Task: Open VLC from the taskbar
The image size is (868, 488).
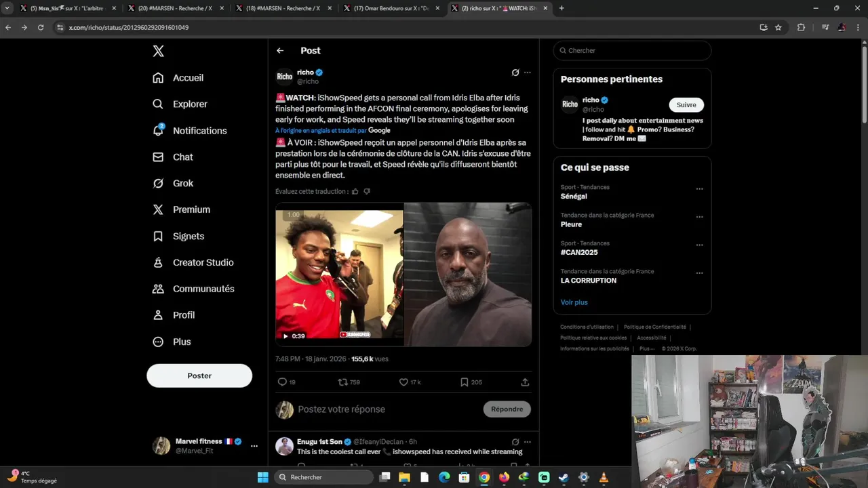Action: click(604, 477)
